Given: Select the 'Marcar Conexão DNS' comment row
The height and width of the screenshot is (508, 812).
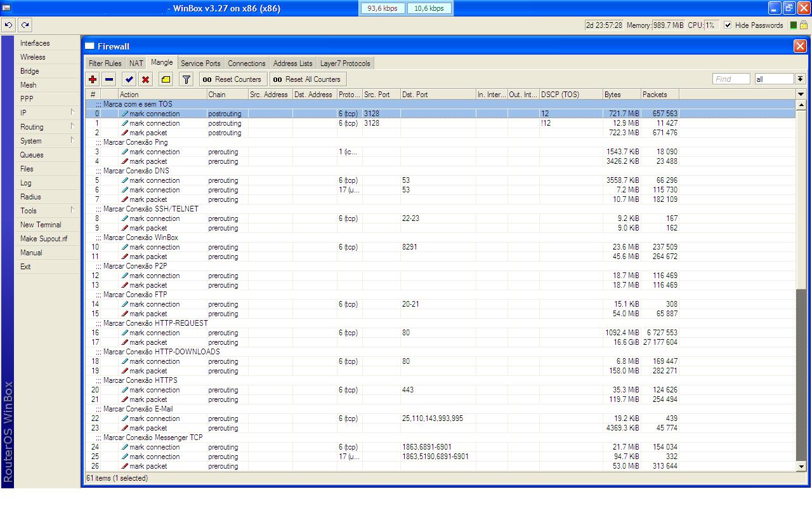Looking at the screenshot, I should click(x=440, y=171).
